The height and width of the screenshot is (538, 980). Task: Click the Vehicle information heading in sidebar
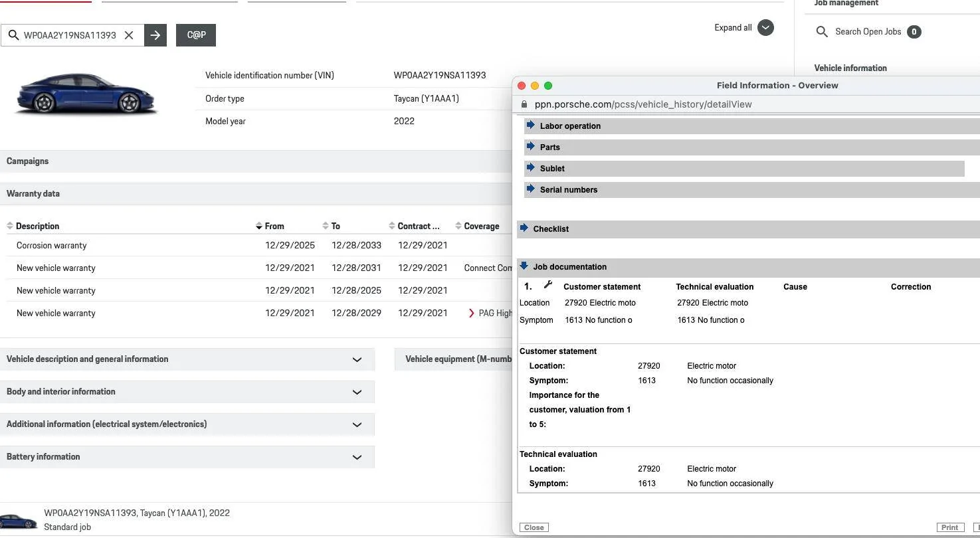[x=850, y=68]
